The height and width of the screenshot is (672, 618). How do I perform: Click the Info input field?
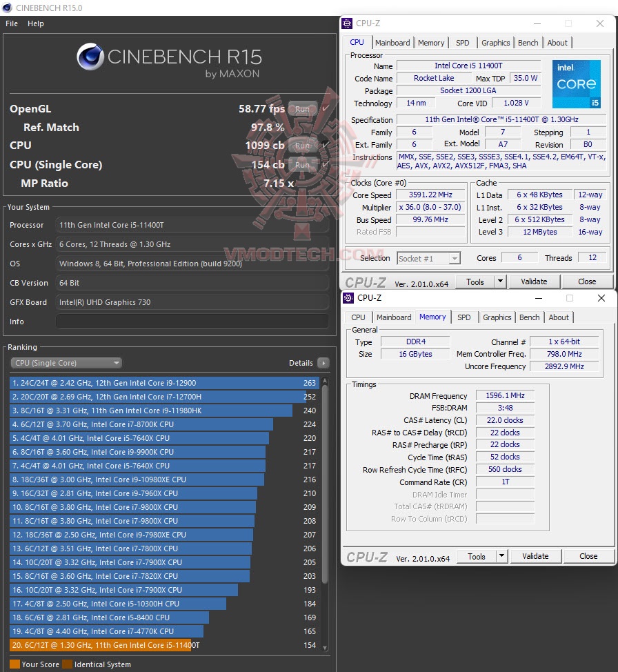coord(192,322)
